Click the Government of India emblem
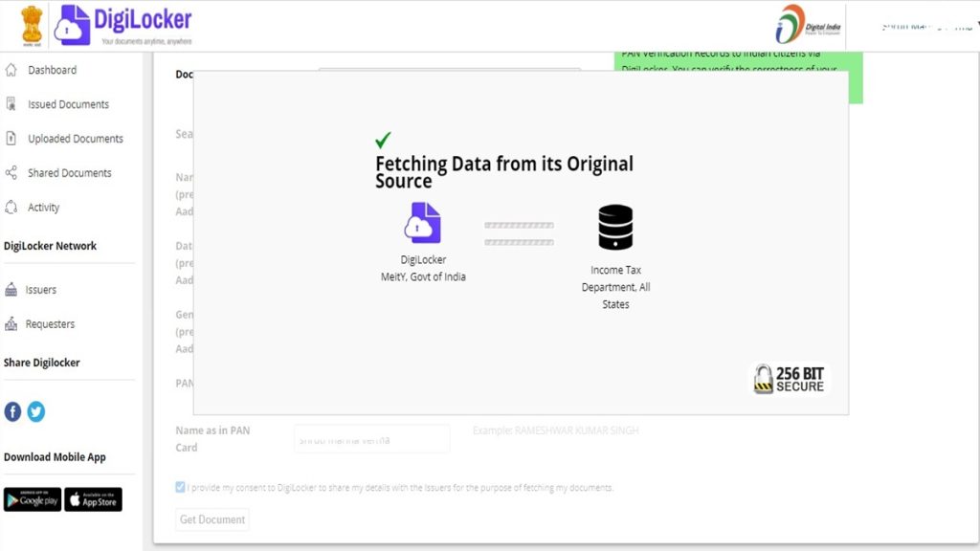Viewport: 980px width, 551px height. (32, 25)
